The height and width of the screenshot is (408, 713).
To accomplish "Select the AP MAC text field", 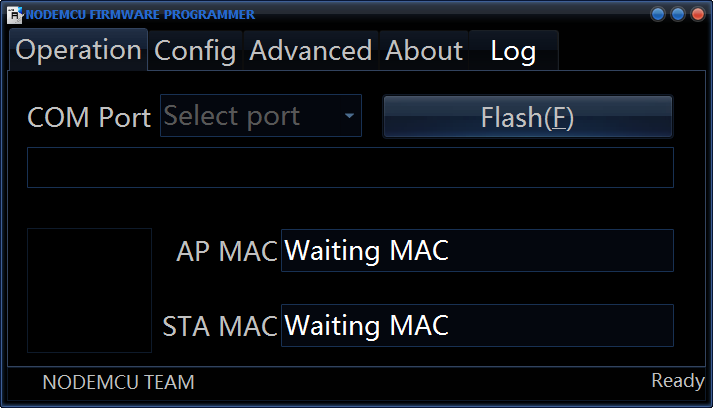I will pyautogui.click(x=477, y=250).
